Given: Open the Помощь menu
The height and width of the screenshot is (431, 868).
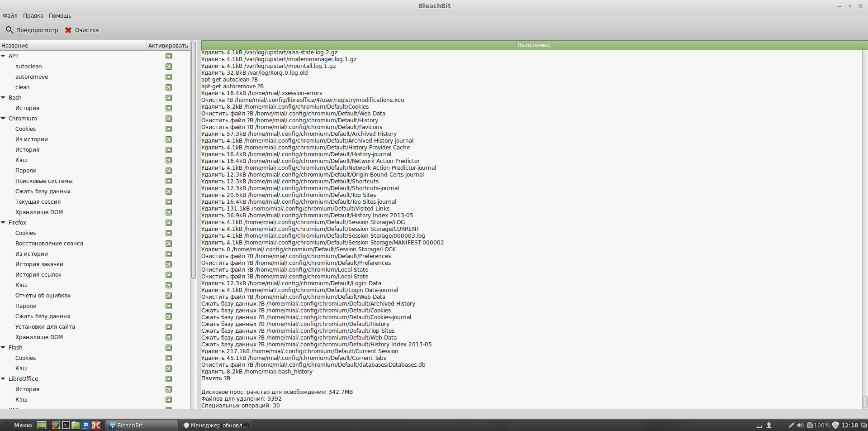Looking at the screenshot, I should tap(60, 16).
